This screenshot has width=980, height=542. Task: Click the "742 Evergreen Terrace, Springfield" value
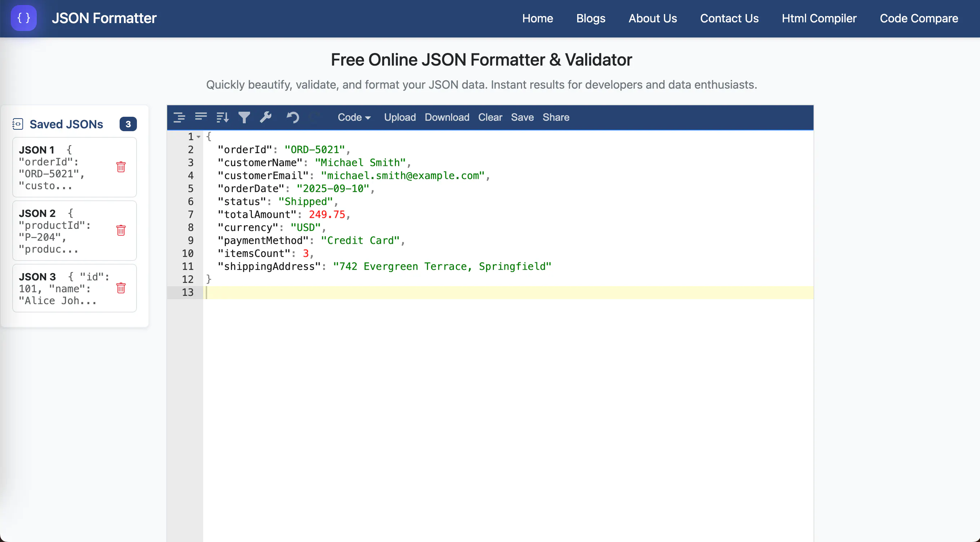click(442, 266)
